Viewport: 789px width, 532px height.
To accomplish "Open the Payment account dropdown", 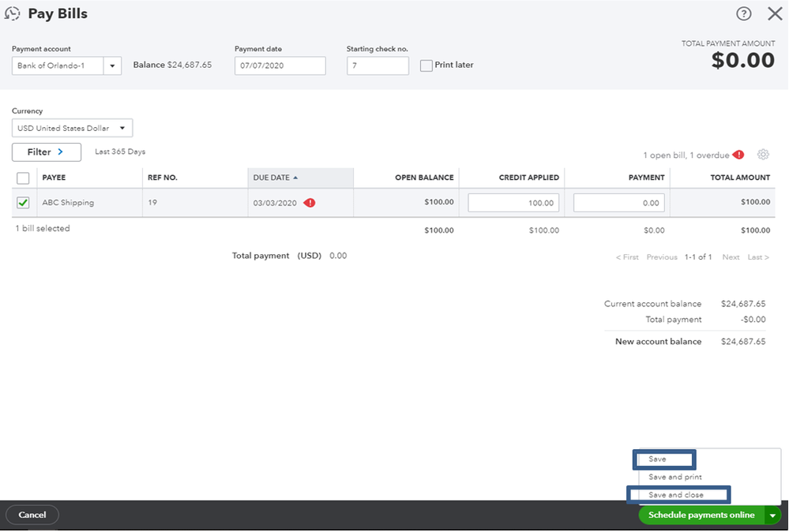I will coord(113,66).
